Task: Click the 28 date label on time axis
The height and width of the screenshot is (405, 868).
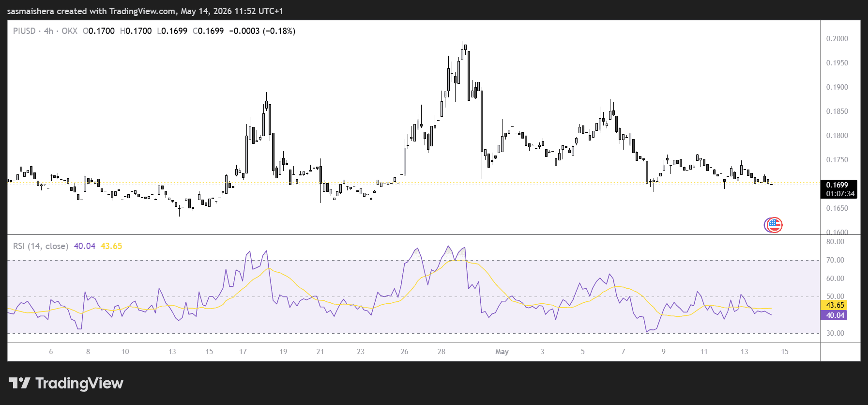Action: [x=442, y=352]
